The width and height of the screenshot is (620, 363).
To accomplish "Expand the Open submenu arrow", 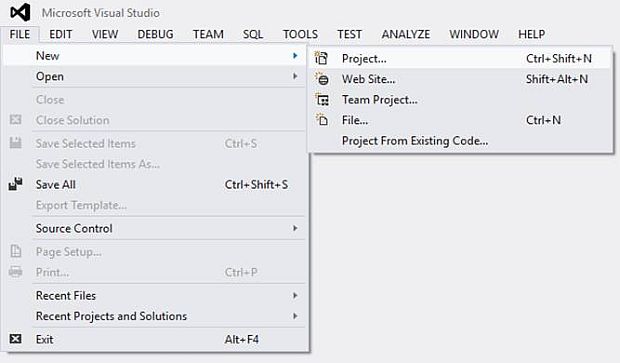I will [x=295, y=76].
